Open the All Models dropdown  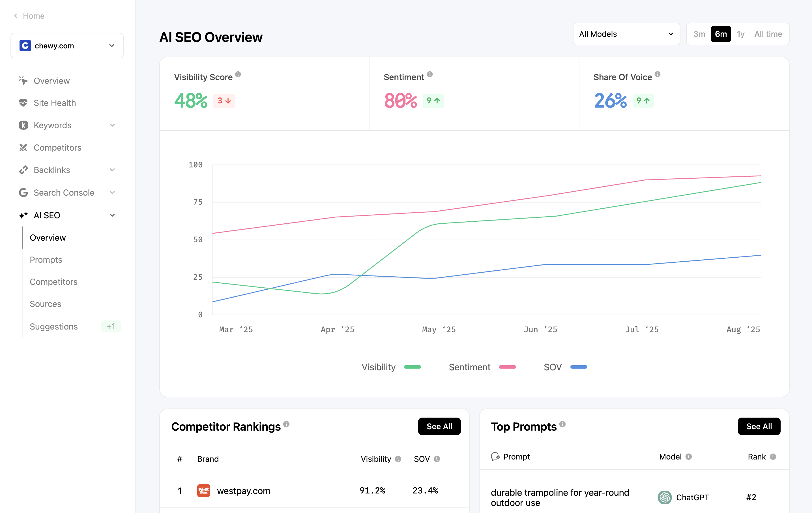click(626, 34)
